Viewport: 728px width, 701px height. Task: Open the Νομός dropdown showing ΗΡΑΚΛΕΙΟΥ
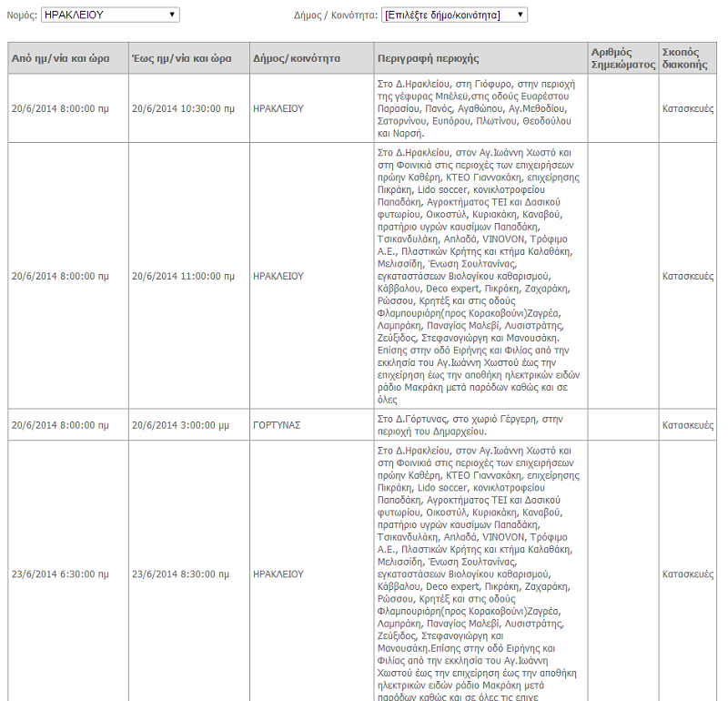pyautogui.click(x=110, y=15)
